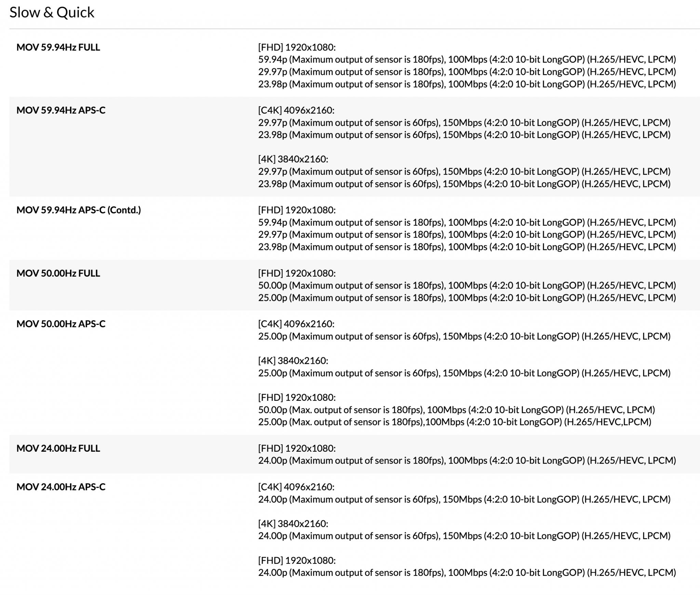Click the 59.94p line in MOV 59.94Hz FULL row

point(467,59)
